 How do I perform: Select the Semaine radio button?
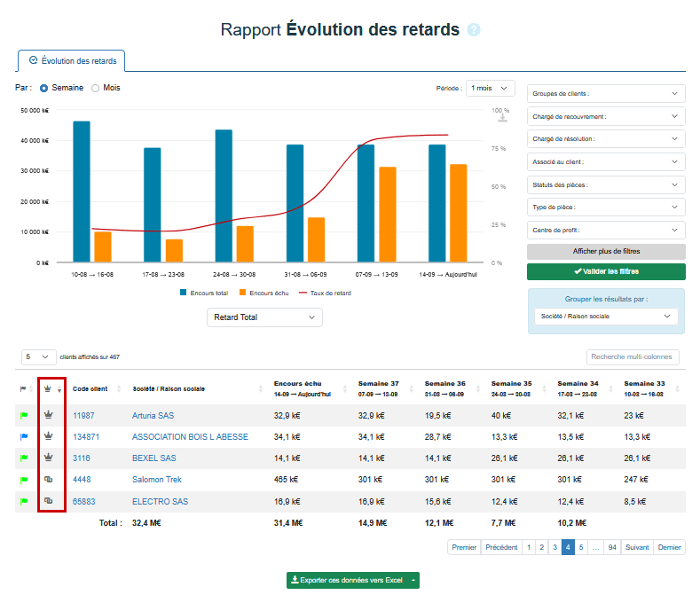point(43,89)
